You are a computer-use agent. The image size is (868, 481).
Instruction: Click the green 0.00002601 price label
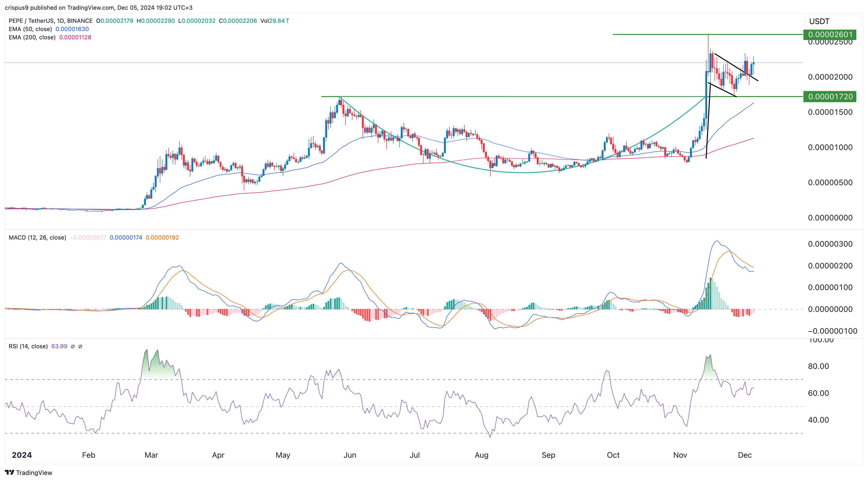(830, 34)
